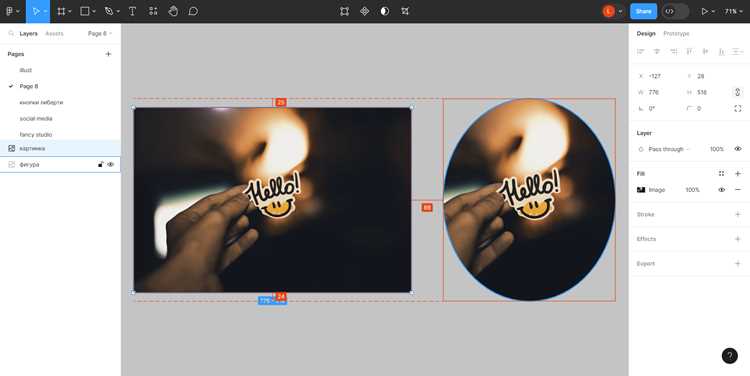Click Align vertical centers icon
Screen dimensions: 750x376
pos(705,51)
